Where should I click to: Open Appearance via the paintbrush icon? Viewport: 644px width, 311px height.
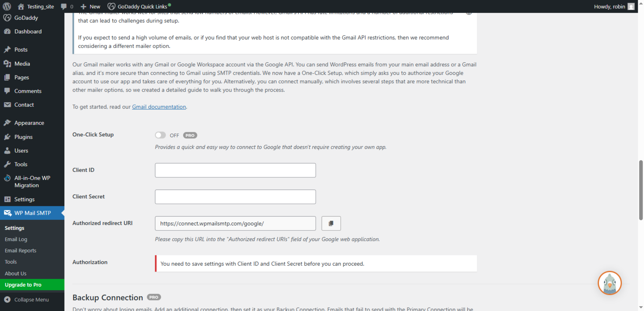pos(8,123)
